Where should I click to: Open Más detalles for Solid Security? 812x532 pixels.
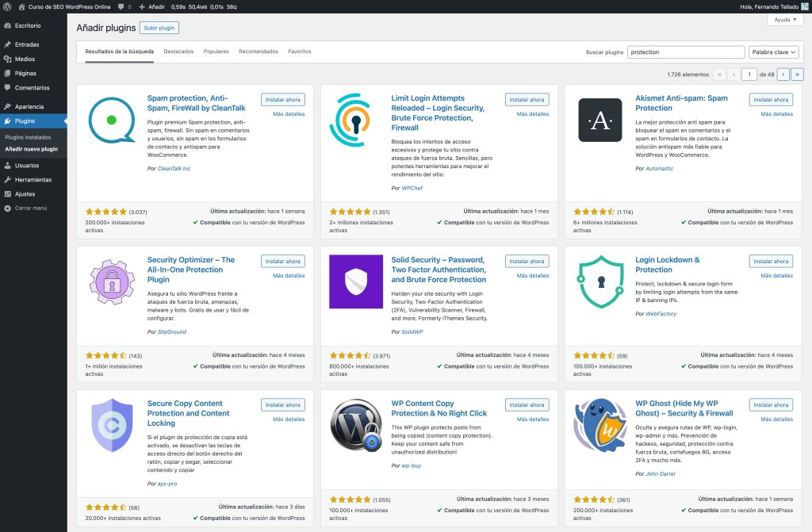tap(532, 276)
